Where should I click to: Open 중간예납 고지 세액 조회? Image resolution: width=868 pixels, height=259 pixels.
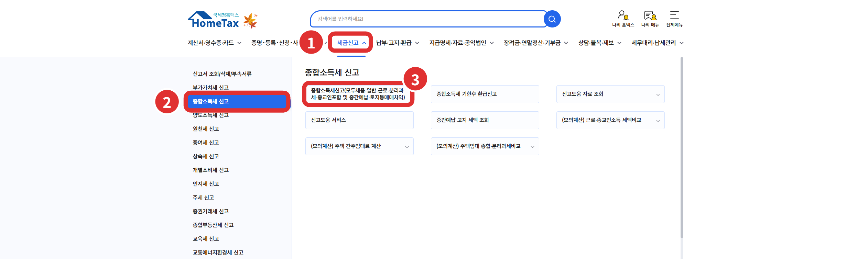click(x=485, y=120)
